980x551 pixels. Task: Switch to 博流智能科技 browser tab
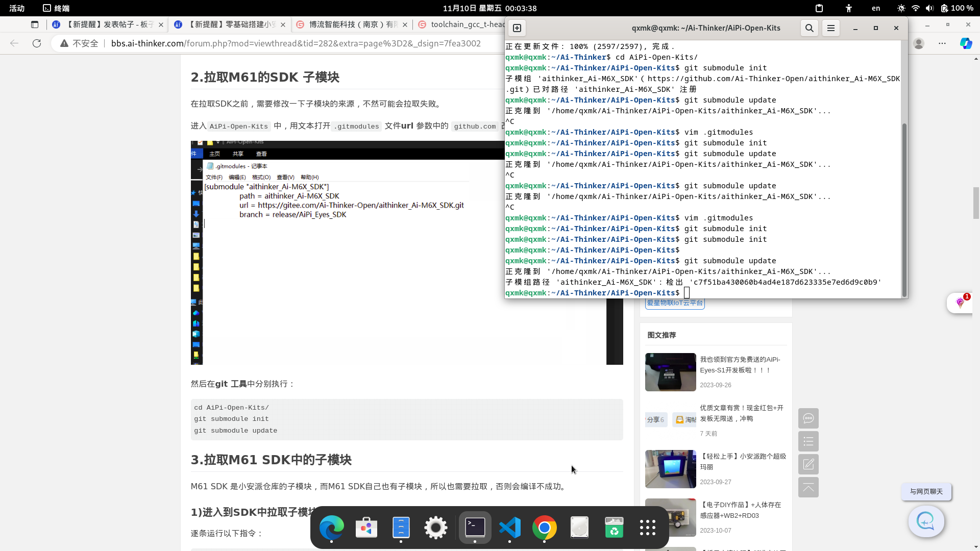[351, 24]
